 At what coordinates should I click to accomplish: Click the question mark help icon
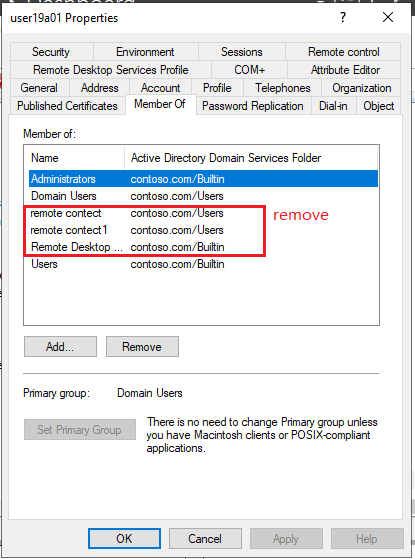pyautogui.click(x=343, y=17)
